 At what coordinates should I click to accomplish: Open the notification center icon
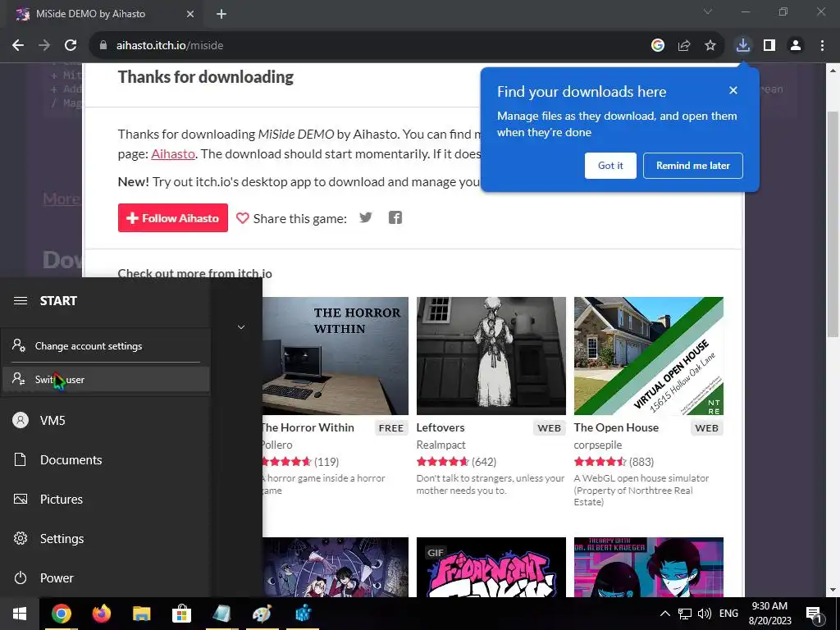click(x=814, y=614)
